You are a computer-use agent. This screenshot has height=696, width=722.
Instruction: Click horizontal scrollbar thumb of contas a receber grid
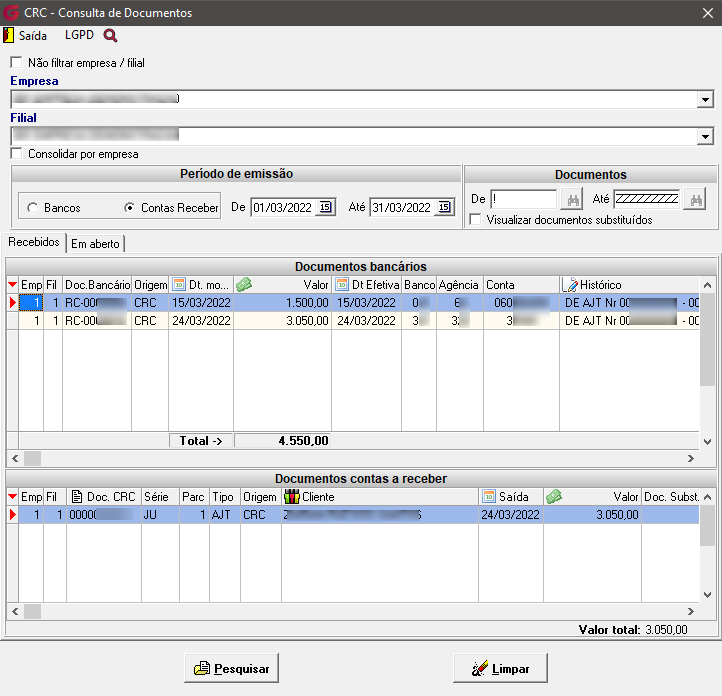(x=32, y=611)
